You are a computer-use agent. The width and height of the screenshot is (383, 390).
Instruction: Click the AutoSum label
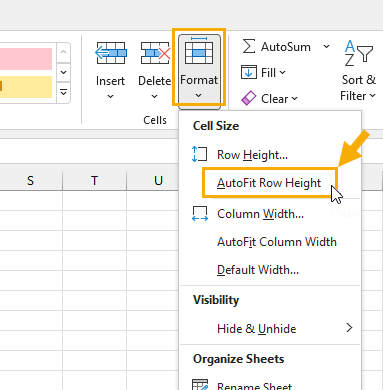point(286,47)
